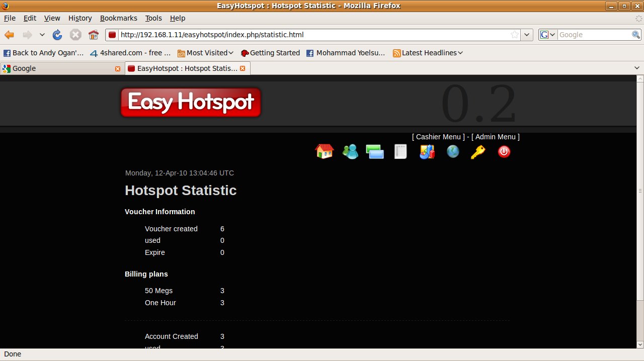The height and width of the screenshot is (361, 644).
Task: Click the globe icon in EasyHotspot menu
Action: (453, 151)
